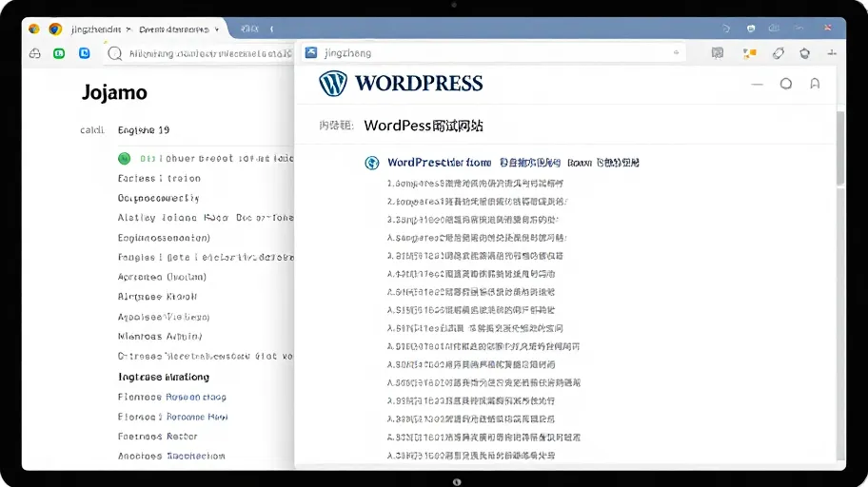This screenshot has width=868, height=487.
Task: Click the tag-shaped icon in top-right toolbar
Action: click(779, 53)
